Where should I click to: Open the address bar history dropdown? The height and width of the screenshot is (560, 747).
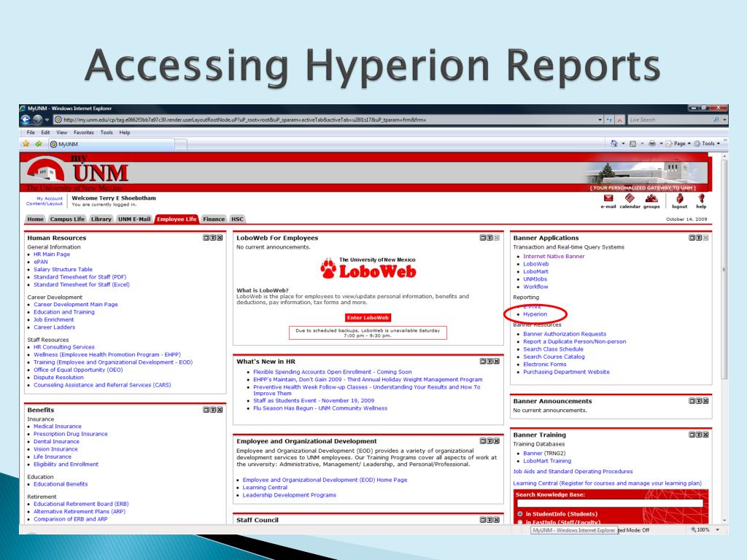click(x=600, y=120)
